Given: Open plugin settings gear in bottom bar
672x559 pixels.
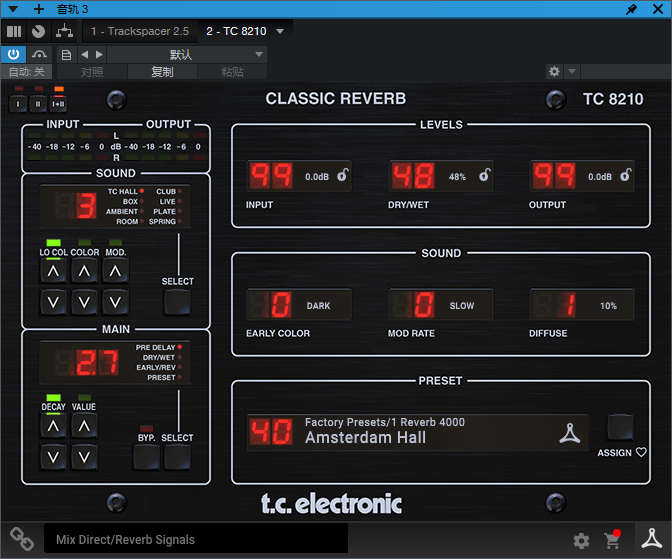Looking at the screenshot, I should pos(581,541).
